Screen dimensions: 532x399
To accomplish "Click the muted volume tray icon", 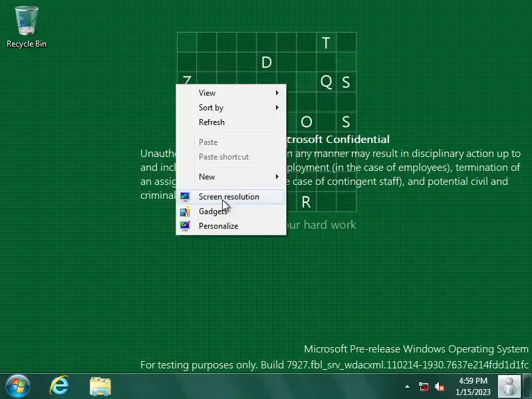I will click(x=440, y=387).
